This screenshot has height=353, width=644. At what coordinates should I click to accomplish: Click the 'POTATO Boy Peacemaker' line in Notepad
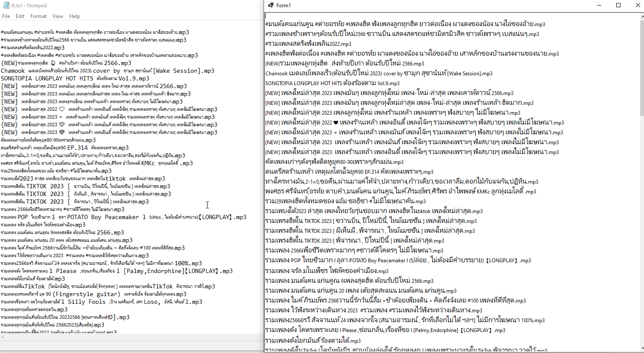(x=124, y=217)
